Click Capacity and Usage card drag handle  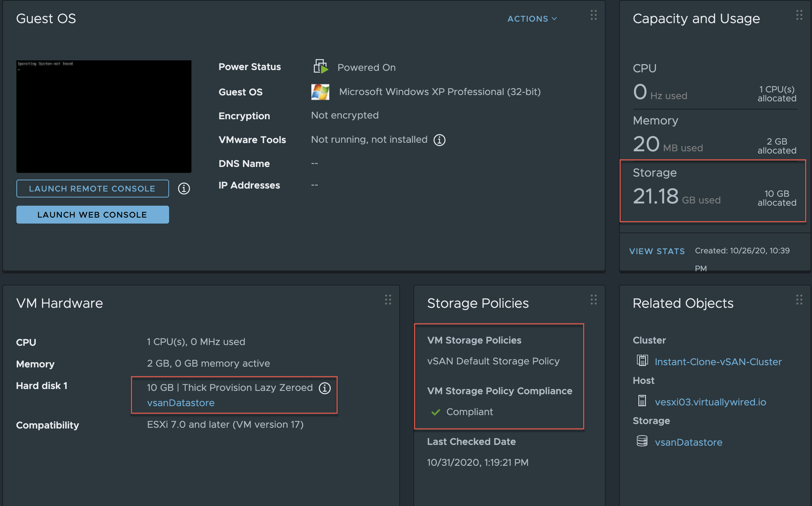[799, 15]
